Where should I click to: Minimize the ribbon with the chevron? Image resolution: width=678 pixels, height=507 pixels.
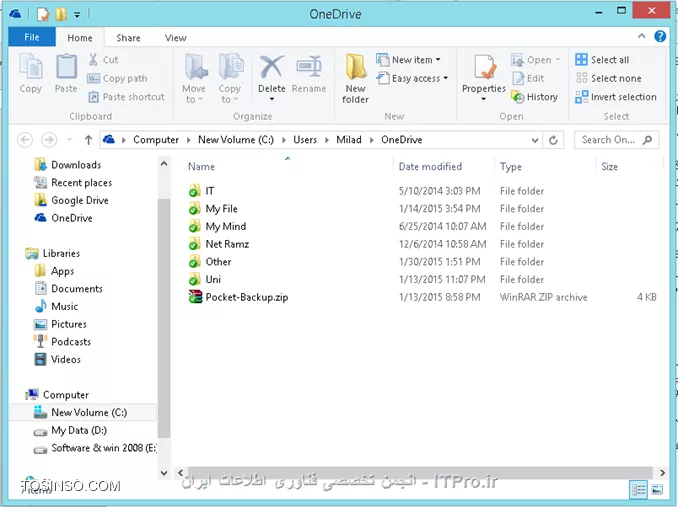tap(641, 36)
